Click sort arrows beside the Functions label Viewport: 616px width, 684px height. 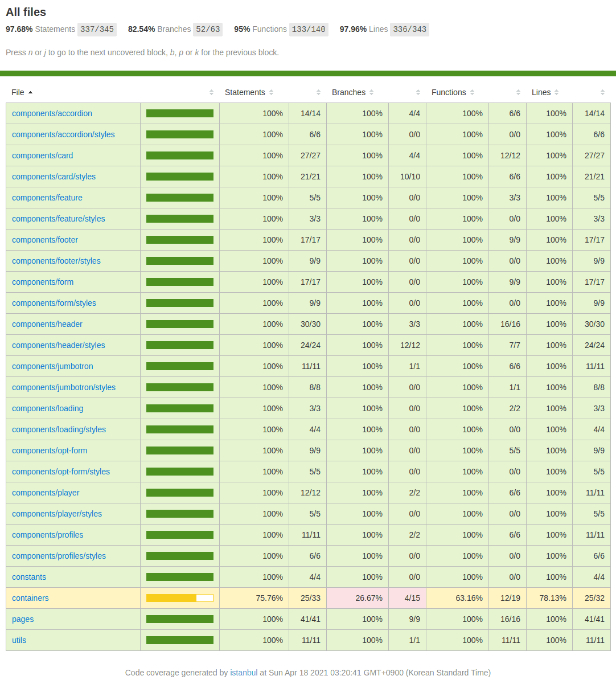(473, 92)
